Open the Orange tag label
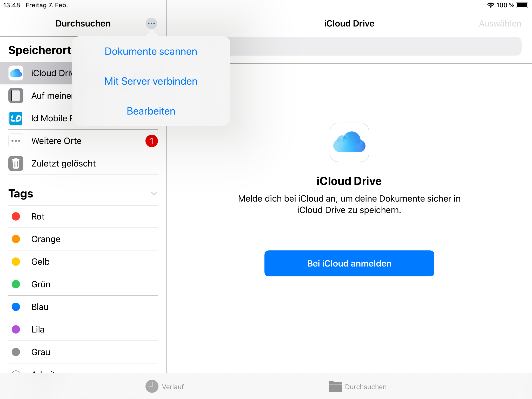The image size is (532, 399). click(46, 239)
